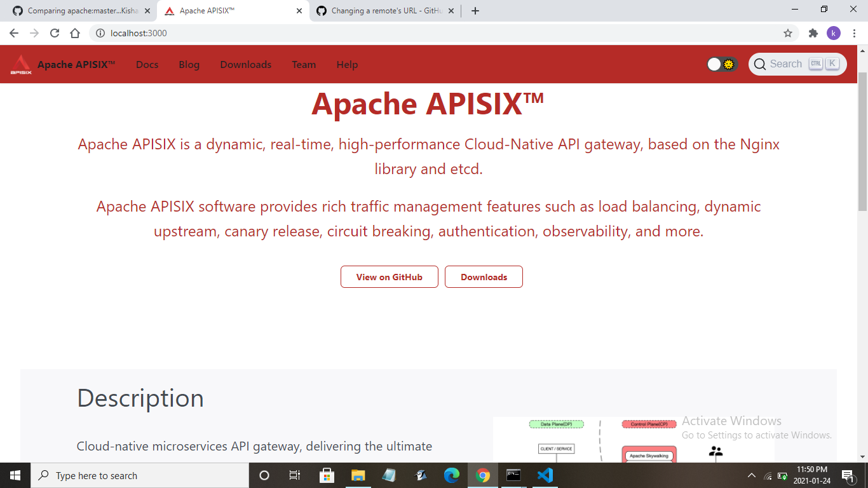Reload the current page
This screenshot has height=488, width=868.
pyautogui.click(x=55, y=33)
